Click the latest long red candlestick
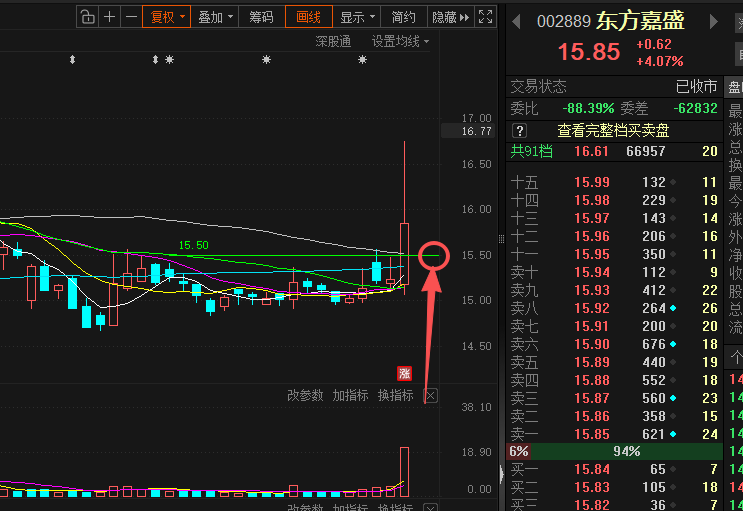Screen dimensions: 743x511 tap(404, 254)
